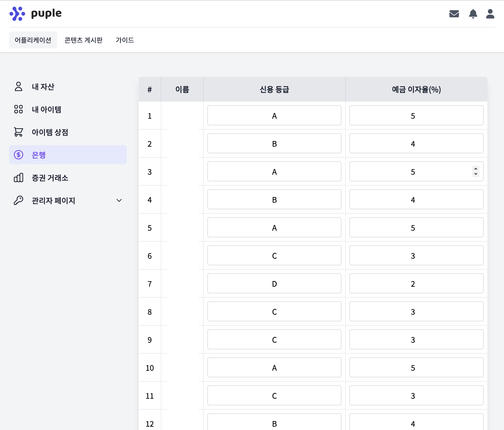The width and height of the screenshot is (504, 430).
Task: Expand 관리자 페이지 chevron arrow
Action: pyautogui.click(x=119, y=201)
